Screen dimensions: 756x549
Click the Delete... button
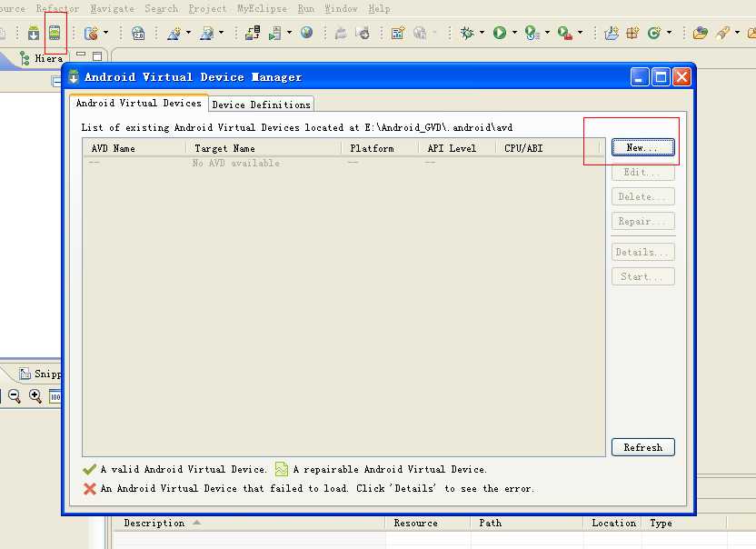642,197
